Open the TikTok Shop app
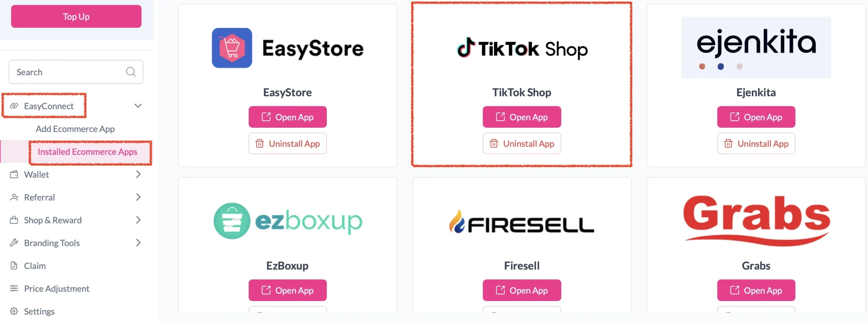 (522, 117)
